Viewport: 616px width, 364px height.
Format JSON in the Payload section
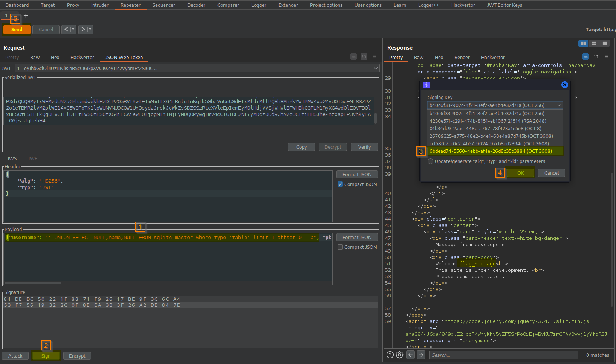[x=357, y=237]
